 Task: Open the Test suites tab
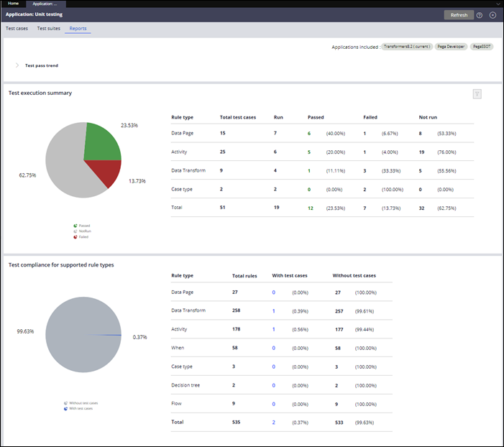pyautogui.click(x=49, y=29)
